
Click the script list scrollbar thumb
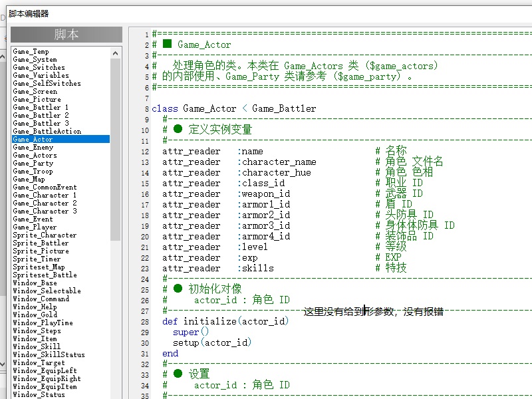tap(115, 149)
